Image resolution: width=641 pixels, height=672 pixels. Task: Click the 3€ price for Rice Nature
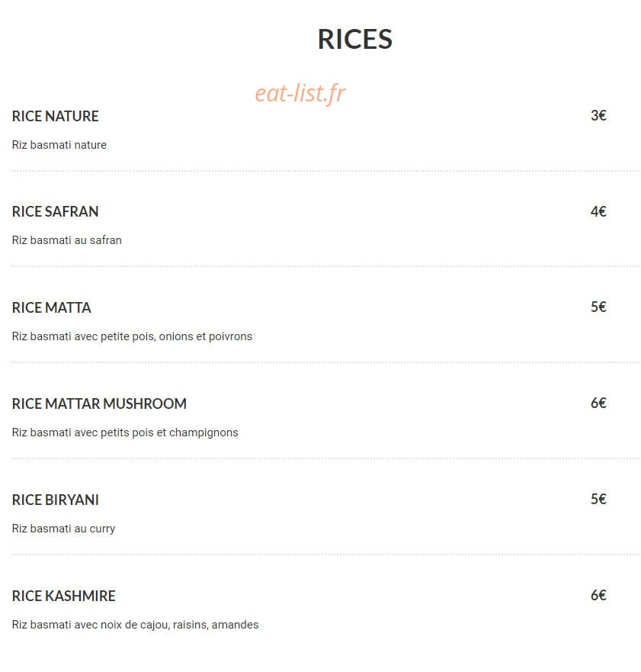598,115
